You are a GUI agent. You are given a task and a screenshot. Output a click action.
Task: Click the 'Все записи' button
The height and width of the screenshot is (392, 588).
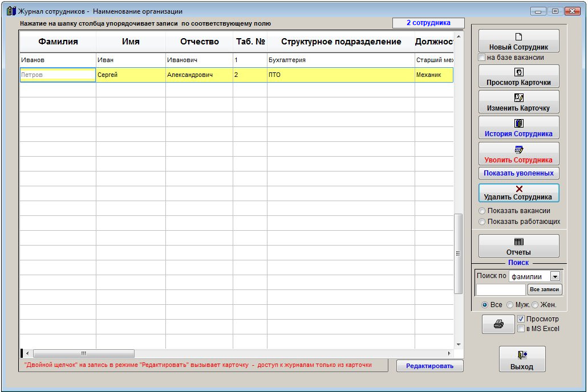tap(545, 289)
